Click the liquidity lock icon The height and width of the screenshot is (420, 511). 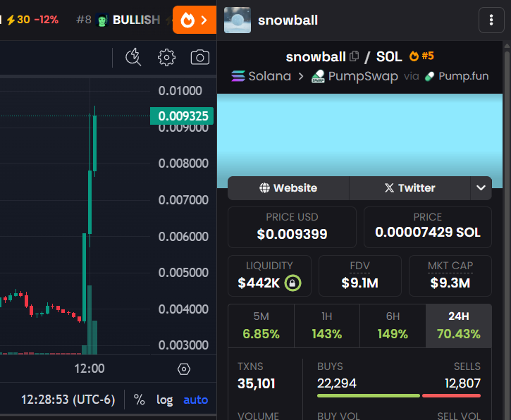click(293, 283)
